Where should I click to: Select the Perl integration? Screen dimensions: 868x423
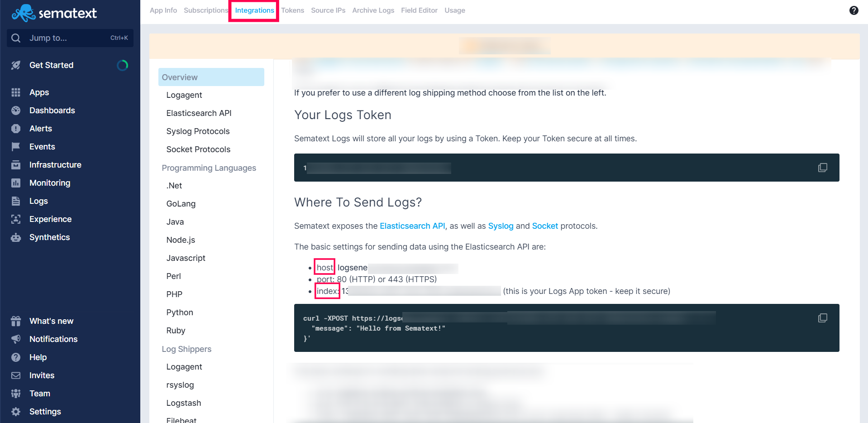[173, 276]
